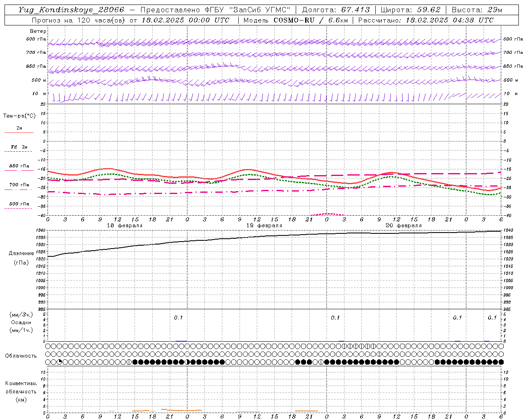Click the left "1040" pressure axis value
The height and width of the screenshot is (420, 525).
[x=41, y=231]
